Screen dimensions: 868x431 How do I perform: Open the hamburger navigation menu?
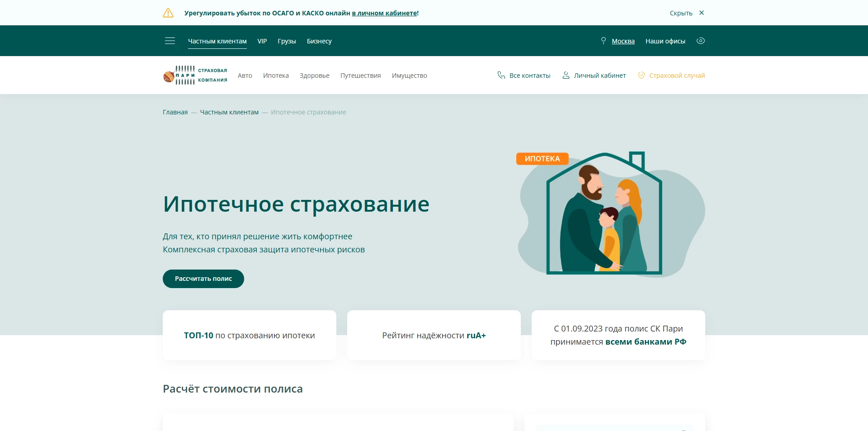[170, 41]
